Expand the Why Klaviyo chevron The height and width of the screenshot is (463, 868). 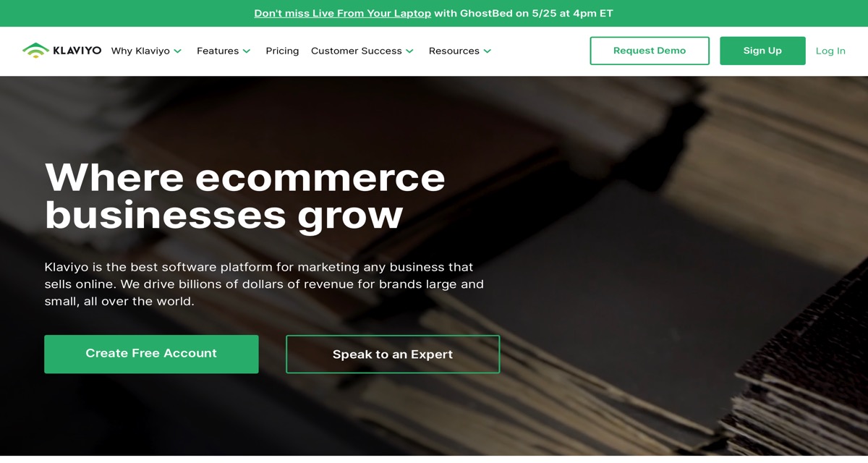click(x=178, y=51)
